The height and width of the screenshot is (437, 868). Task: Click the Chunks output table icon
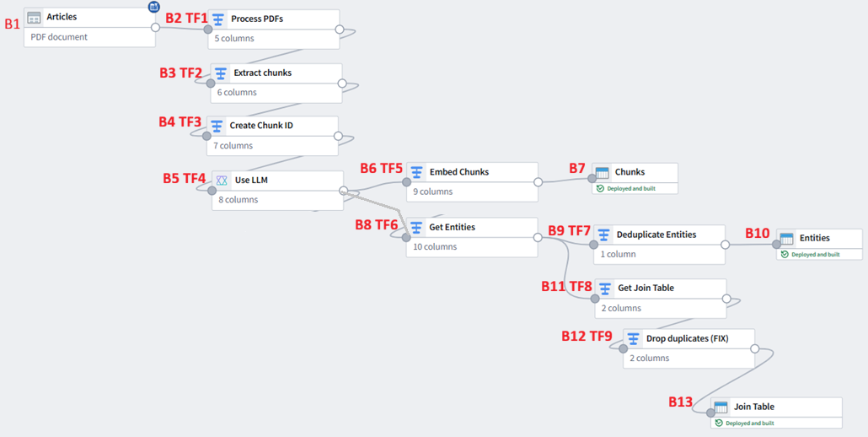point(603,172)
